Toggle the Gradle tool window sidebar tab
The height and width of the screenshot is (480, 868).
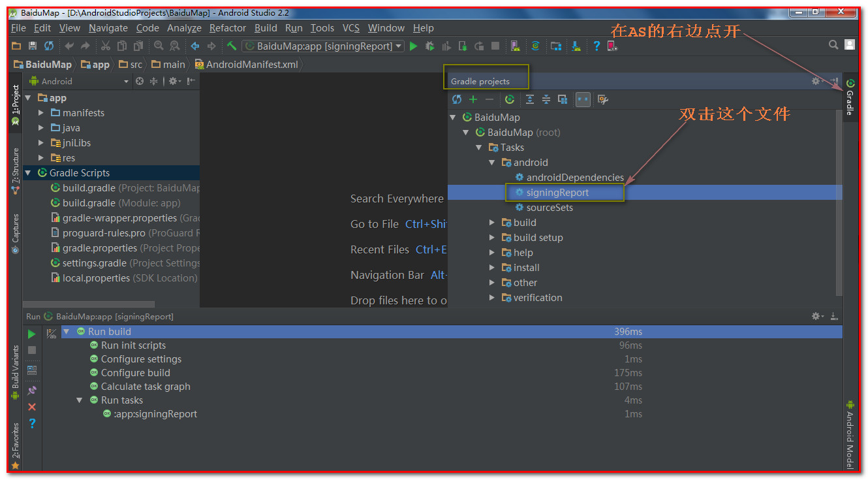coord(850,97)
